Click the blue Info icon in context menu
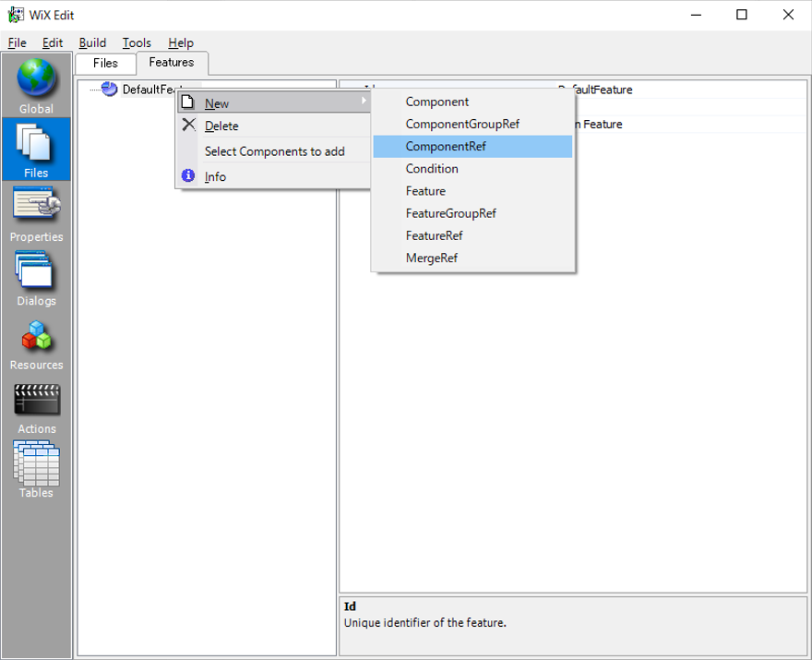This screenshot has width=812, height=660. click(x=188, y=176)
